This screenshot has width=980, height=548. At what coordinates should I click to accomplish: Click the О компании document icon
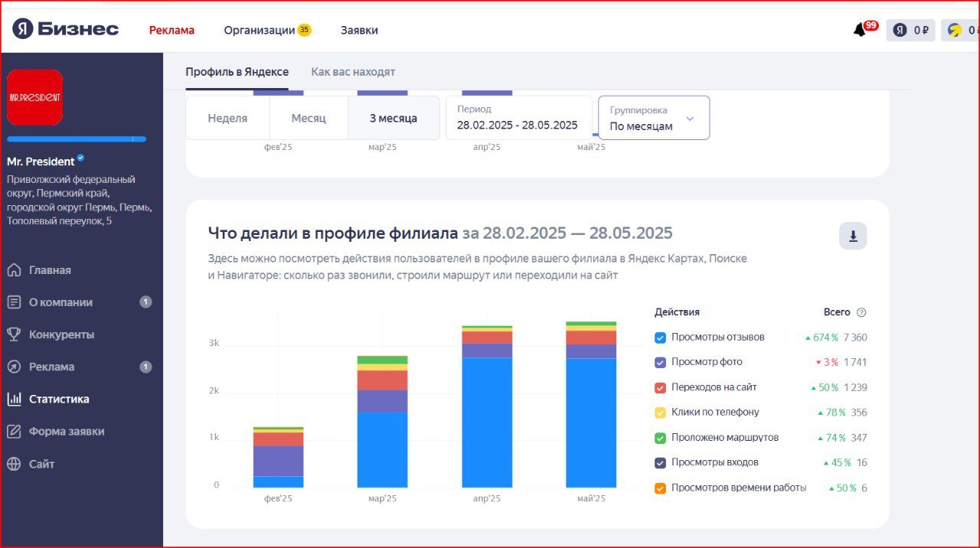click(x=14, y=302)
